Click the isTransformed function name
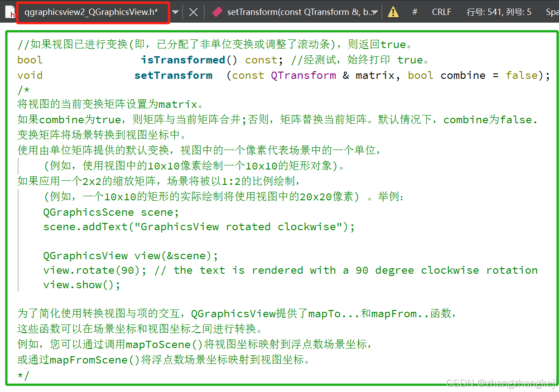559x392 pixels. coord(183,60)
